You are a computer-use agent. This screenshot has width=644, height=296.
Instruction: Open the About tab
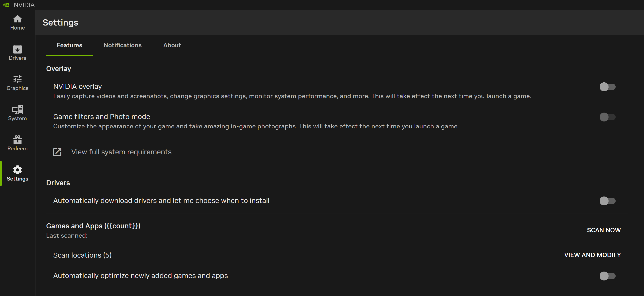tap(172, 45)
